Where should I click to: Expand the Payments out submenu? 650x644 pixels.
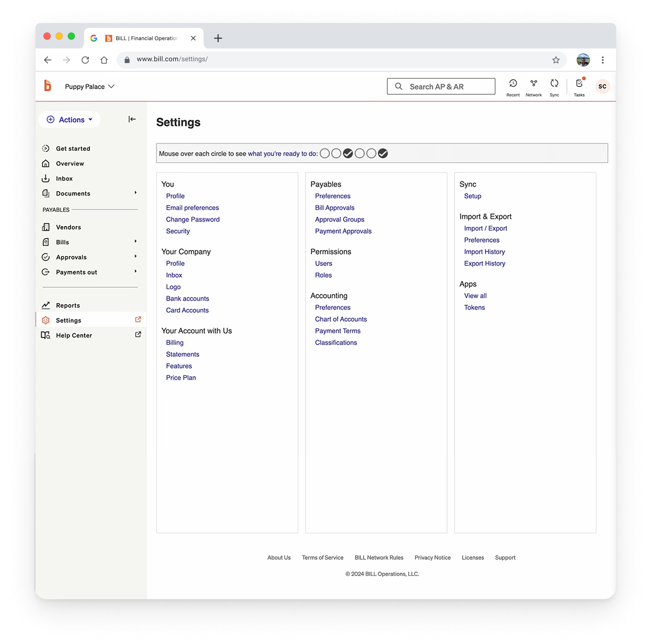[136, 271]
